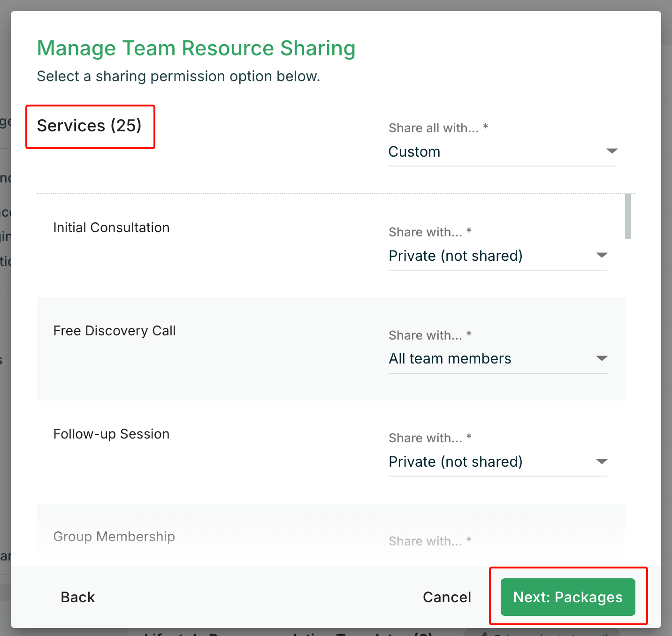Image resolution: width=672 pixels, height=636 pixels.
Task: Proceed with the Next: Packages button
Action: 568,597
